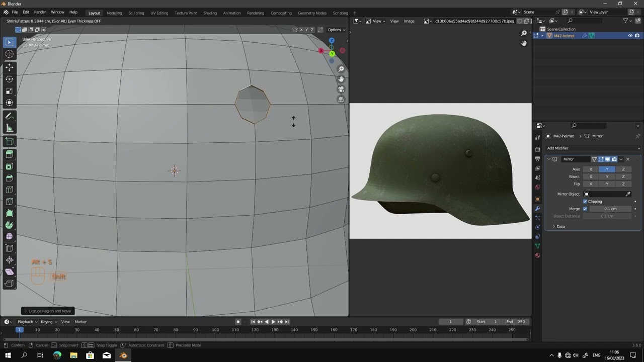Open Material properties tab icon
Image resolution: width=644 pixels, height=362 pixels.
click(537, 255)
